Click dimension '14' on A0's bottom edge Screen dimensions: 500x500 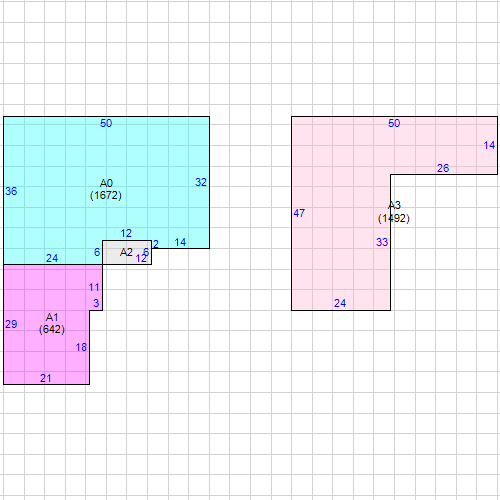(x=180, y=242)
